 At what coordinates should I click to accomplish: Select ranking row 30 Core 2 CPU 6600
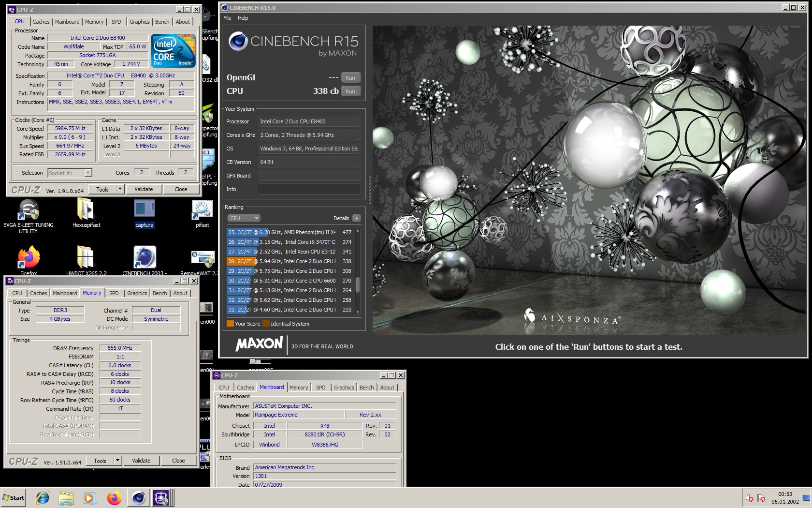tap(290, 281)
